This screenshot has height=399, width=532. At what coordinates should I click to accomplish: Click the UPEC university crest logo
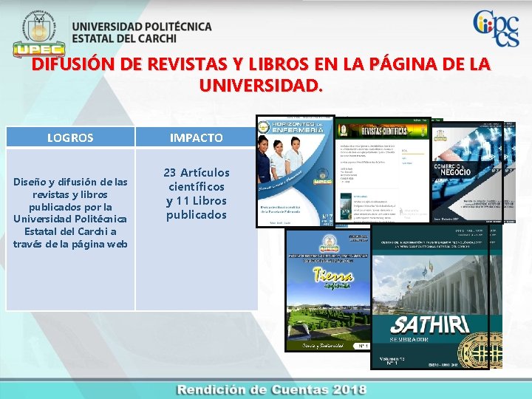tap(39, 34)
